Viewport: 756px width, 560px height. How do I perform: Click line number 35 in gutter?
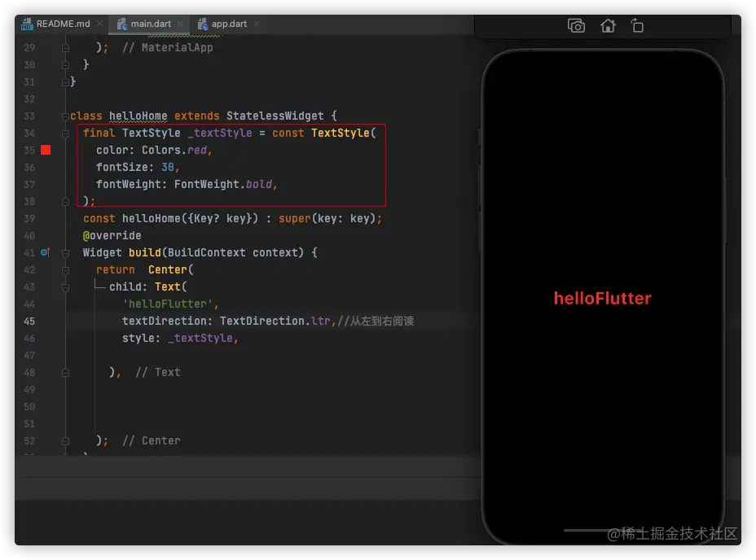pos(29,150)
